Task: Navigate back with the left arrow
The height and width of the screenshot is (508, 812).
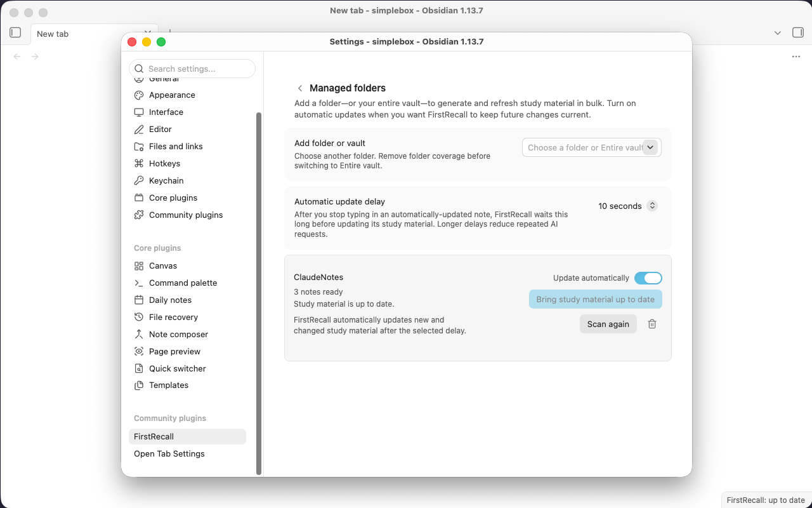Action: (x=17, y=57)
